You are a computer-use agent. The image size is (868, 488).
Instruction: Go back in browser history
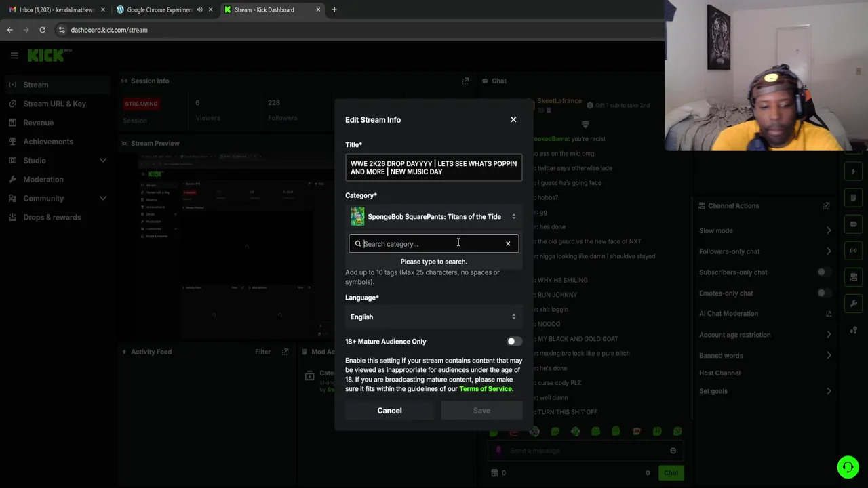(9, 30)
